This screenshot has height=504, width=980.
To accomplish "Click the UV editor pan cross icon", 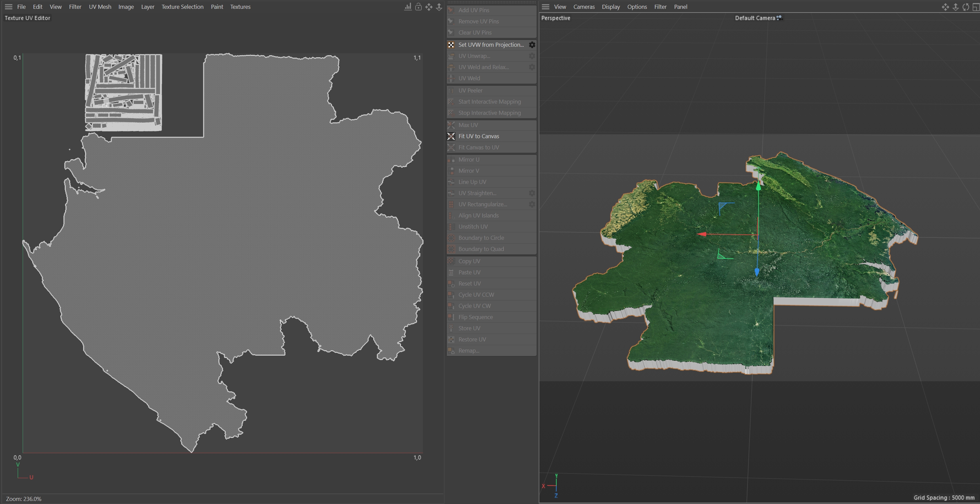I will point(429,7).
